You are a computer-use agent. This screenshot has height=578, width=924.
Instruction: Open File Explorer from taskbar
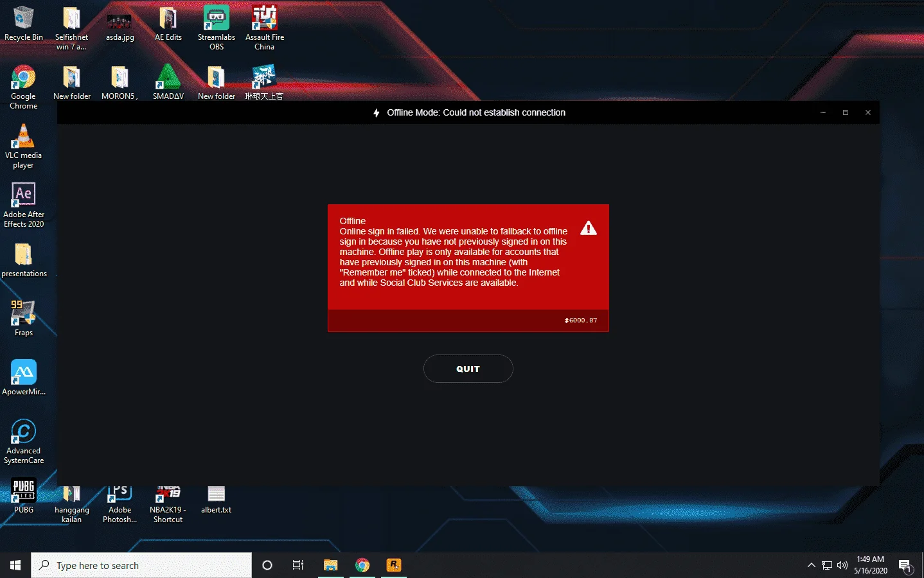330,565
